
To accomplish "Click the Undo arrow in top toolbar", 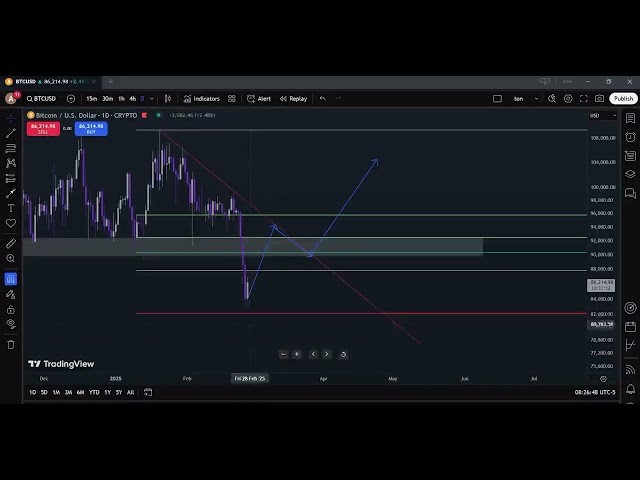I will point(322,98).
